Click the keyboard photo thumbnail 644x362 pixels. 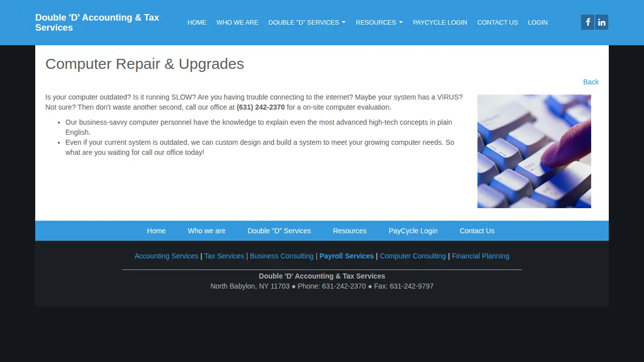pos(534,151)
